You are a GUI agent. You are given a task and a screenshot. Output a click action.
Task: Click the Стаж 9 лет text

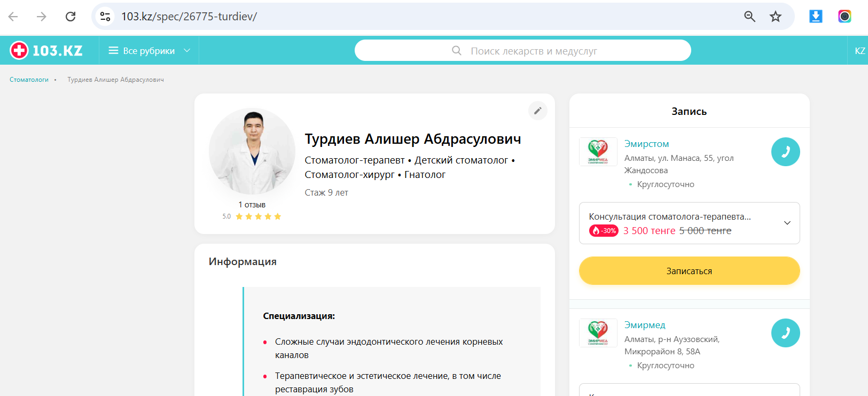(x=326, y=192)
